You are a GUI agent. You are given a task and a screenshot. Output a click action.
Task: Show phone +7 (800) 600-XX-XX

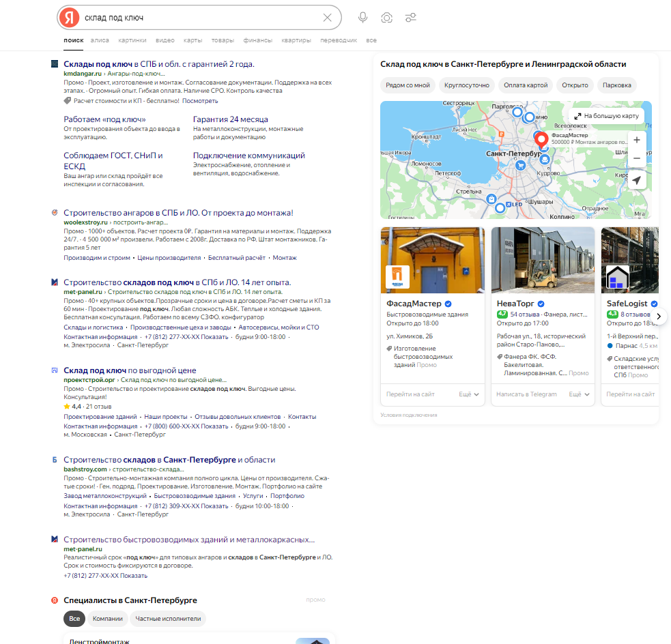tap(186, 426)
